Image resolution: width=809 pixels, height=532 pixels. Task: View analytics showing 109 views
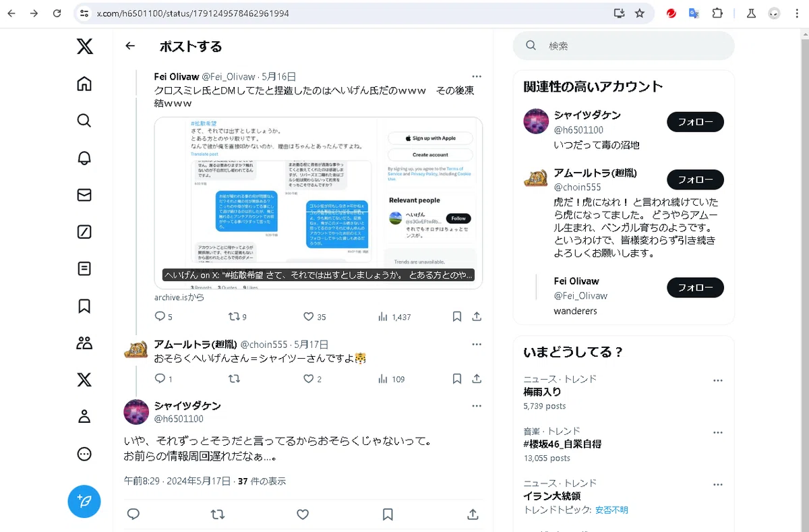(x=392, y=379)
